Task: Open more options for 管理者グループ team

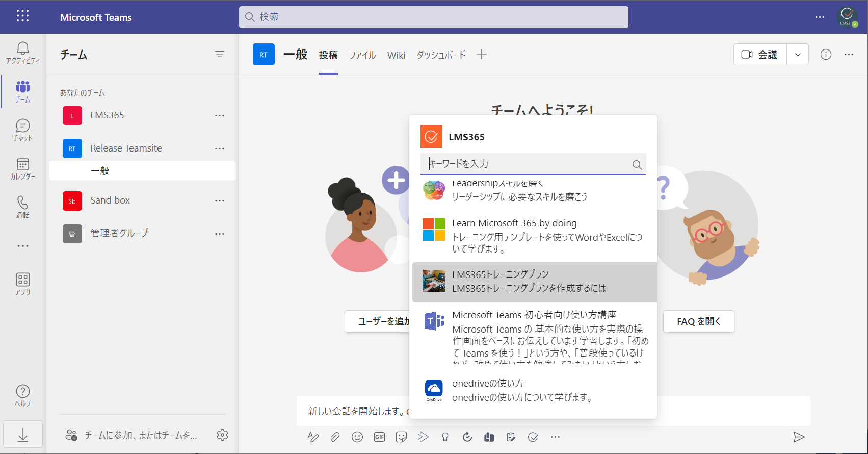Action: coord(220,234)
